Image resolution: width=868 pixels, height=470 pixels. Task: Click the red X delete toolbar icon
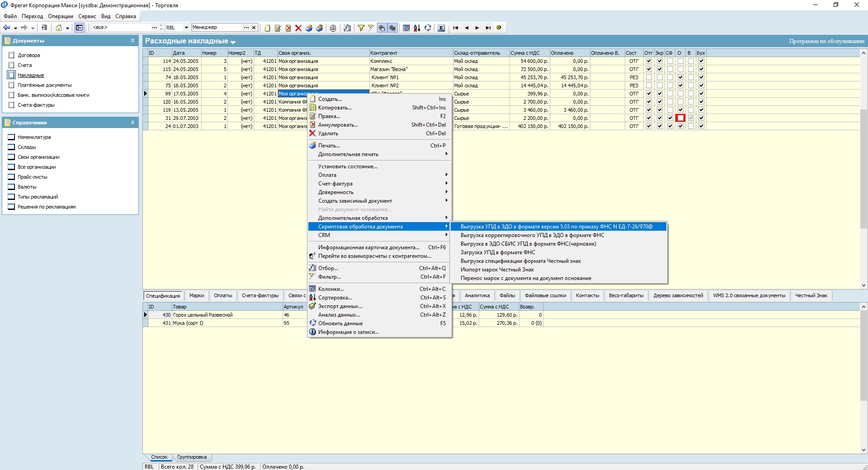point(298,28)
